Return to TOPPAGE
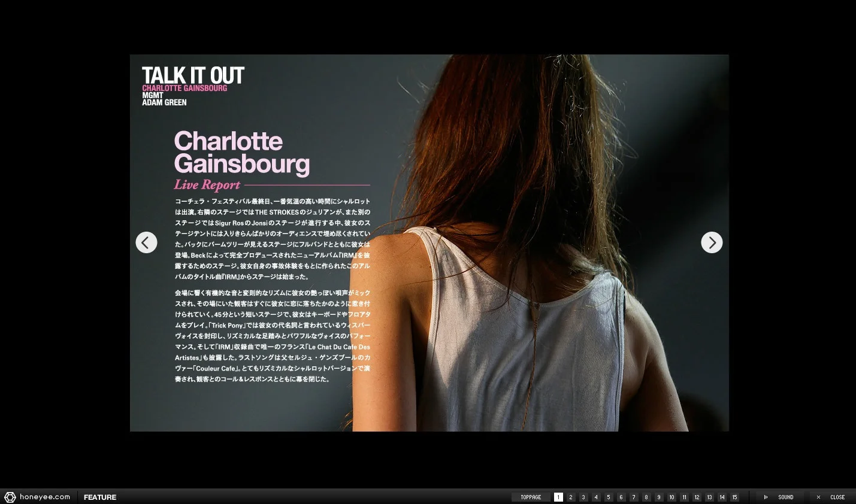 (x=531, y=497)
